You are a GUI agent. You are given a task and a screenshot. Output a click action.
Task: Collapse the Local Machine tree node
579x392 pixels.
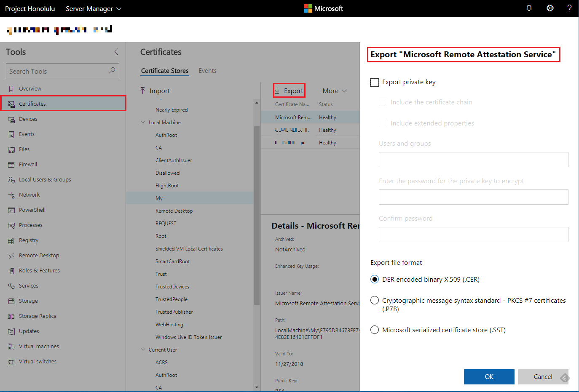point(143,122)
